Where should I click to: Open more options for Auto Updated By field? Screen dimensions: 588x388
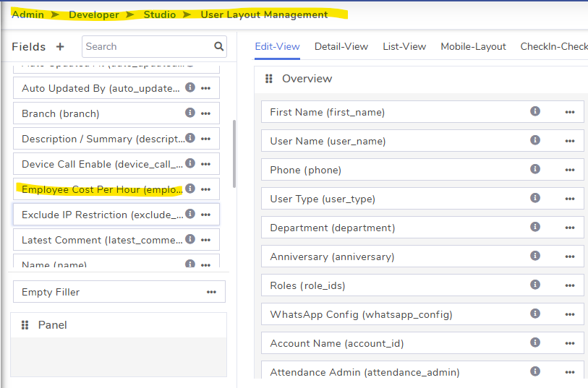click(x=205, y=88)
